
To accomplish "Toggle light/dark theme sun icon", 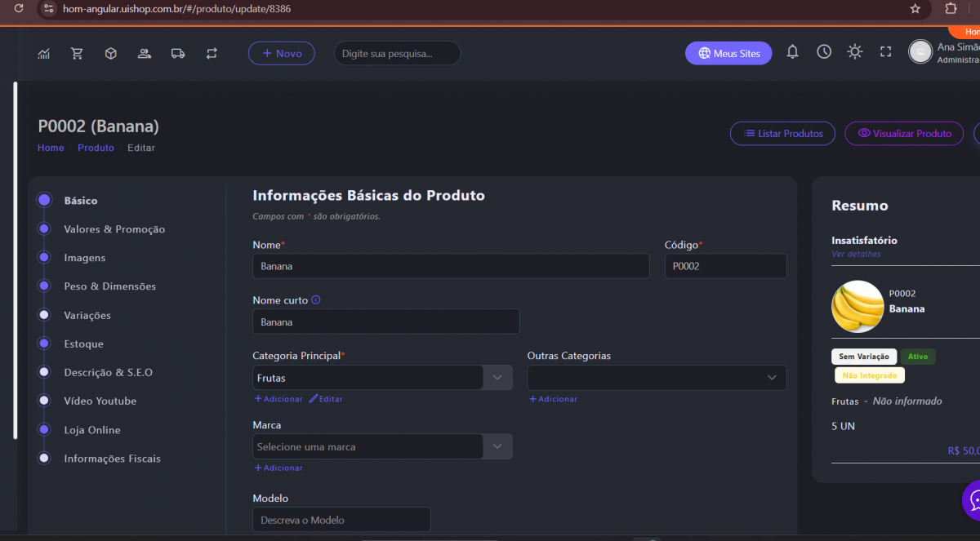I will coord(855,52).
